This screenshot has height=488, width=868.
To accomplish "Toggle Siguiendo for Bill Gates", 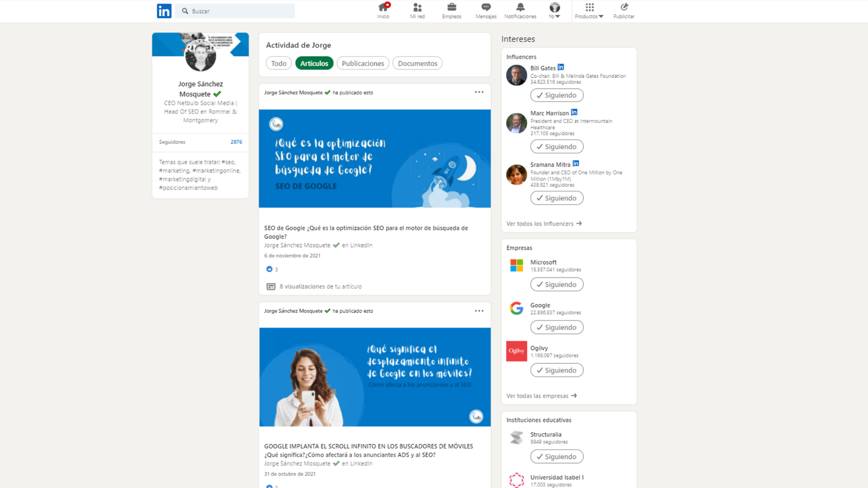I will (x=557, y=95).
